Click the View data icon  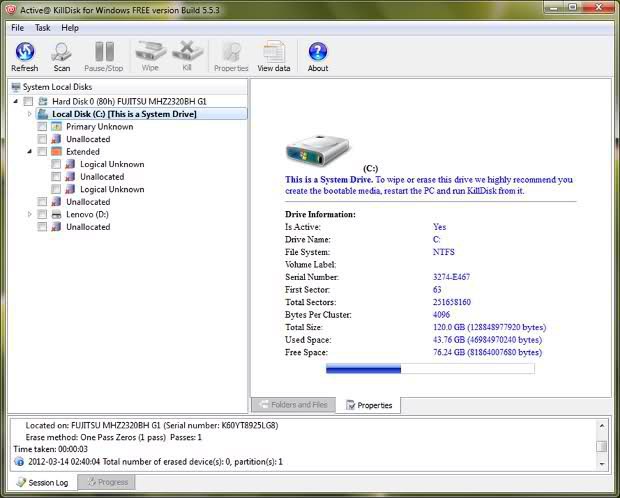273,54
